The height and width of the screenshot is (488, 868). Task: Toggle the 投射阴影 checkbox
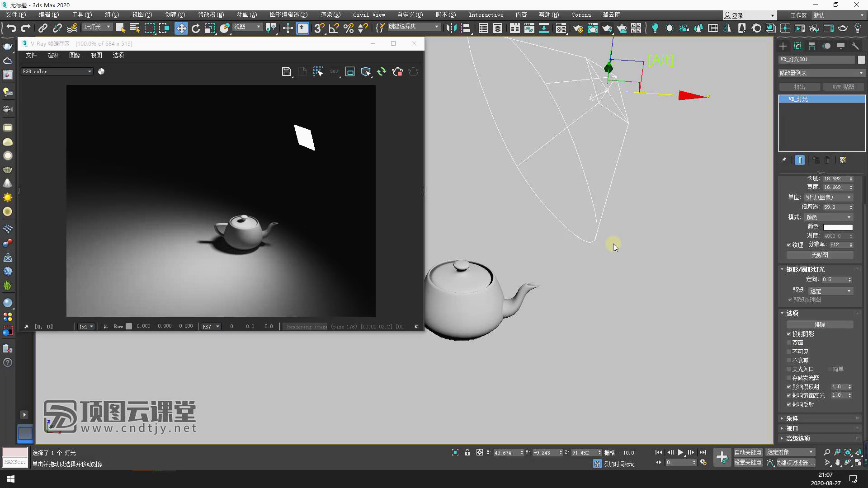coord(789,334)
